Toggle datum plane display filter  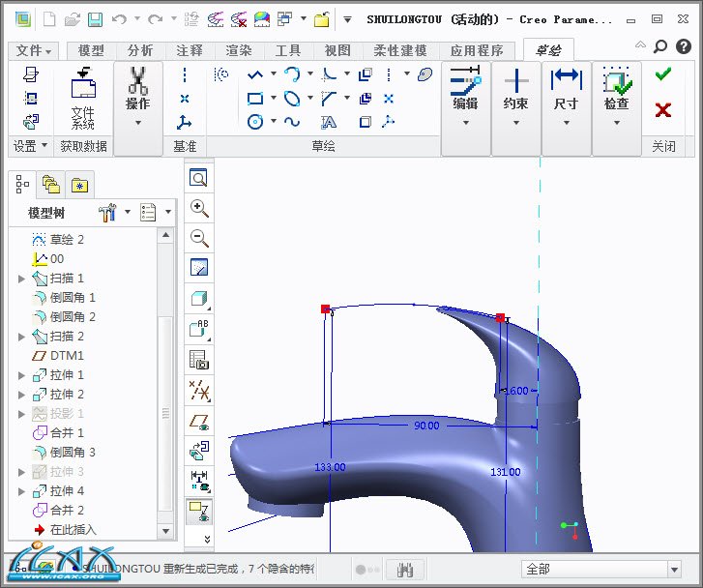click(x=199, y=421)
